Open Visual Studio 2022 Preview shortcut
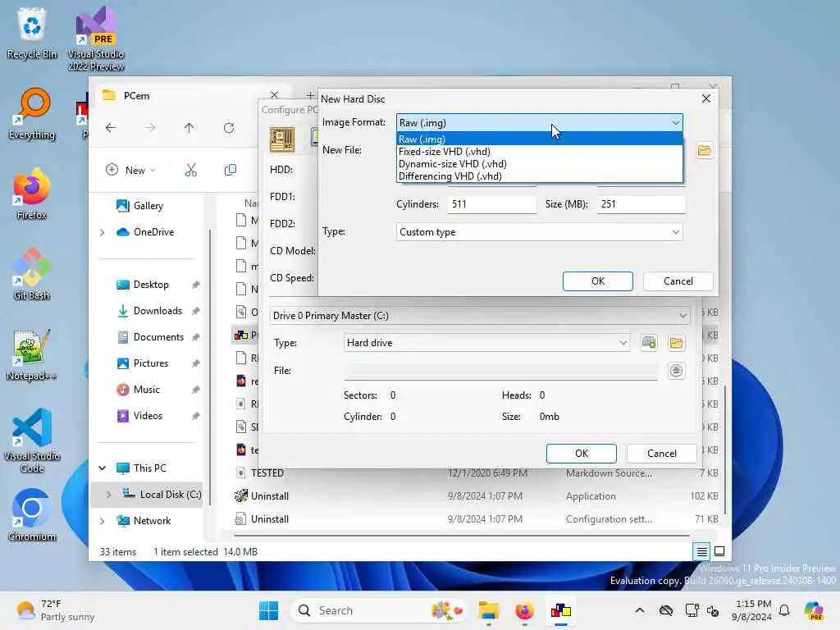The width and height of the screenshot is (840, 630). tap(96, 39)
